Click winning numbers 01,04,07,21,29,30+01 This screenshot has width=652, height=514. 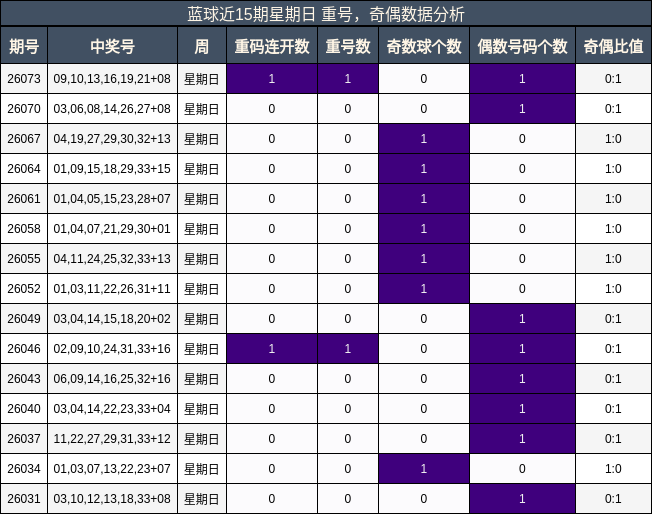[112, 228]
